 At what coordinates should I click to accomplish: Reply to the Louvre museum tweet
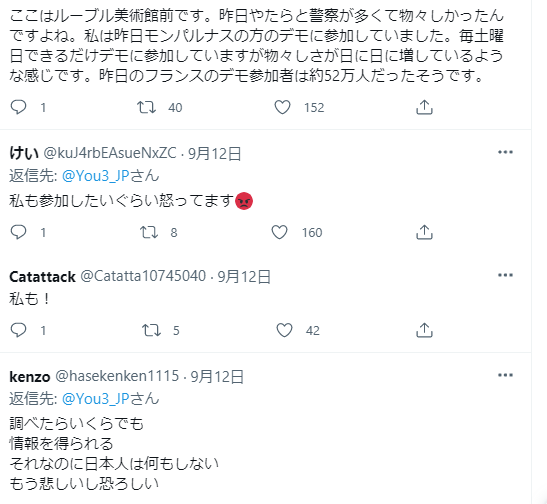tap(18, 107)
